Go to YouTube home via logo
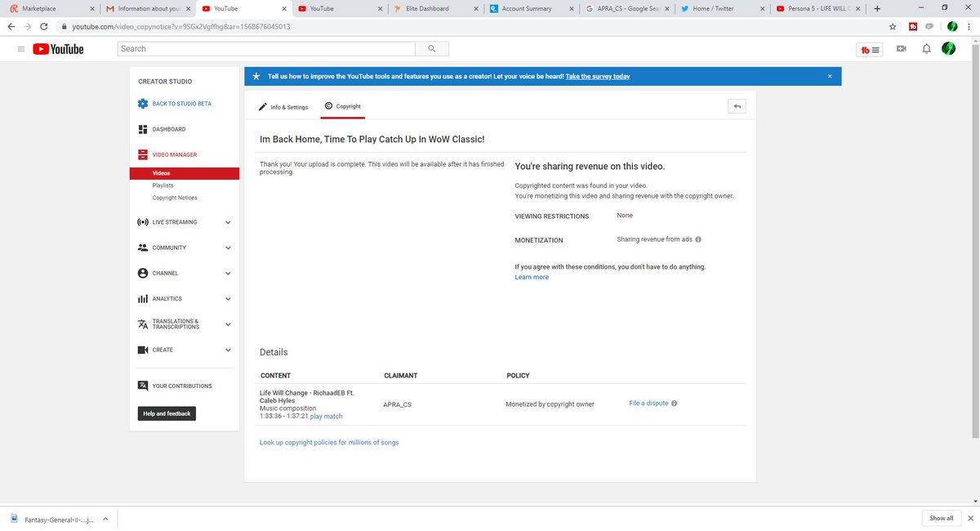The height and width of the screenshot is (531, 980). 58,49
